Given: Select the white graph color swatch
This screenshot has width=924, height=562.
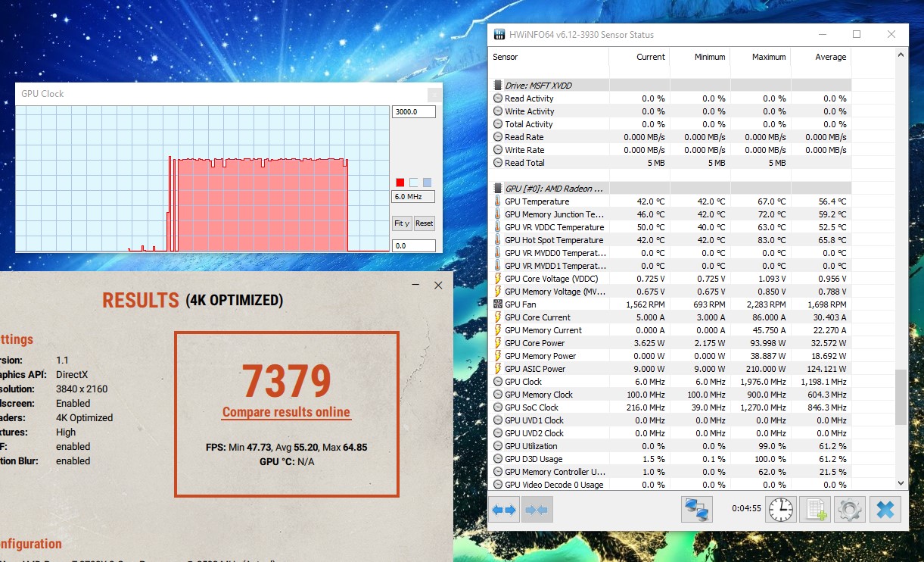Looking at the screenshot, I should click(x=414, y=183).
